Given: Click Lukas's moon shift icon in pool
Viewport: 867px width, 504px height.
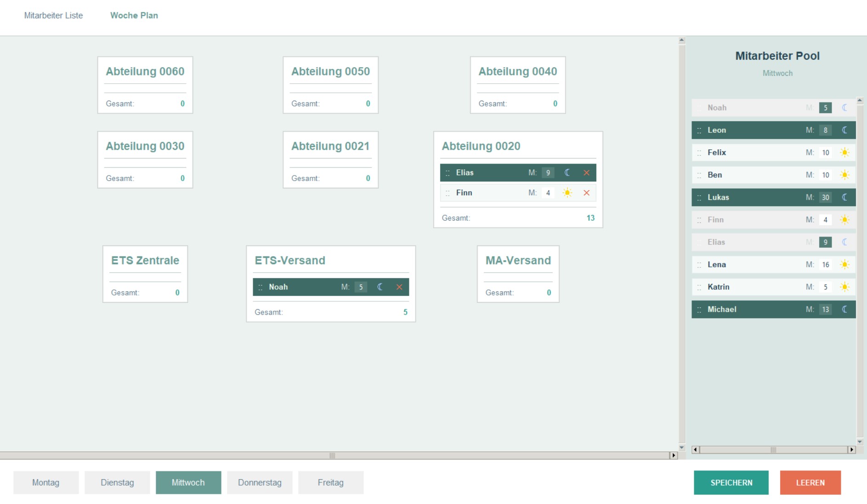Looking at the screenshot, I should click(844, 198).
